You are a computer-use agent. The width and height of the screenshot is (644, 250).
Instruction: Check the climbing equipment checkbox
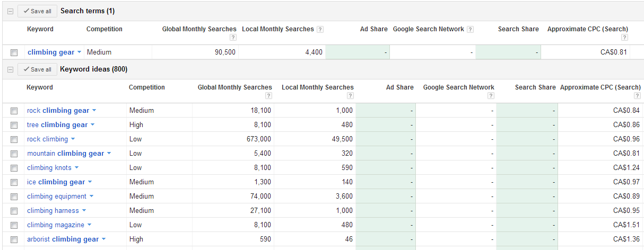pyautogui.click(x=14, y=197)
